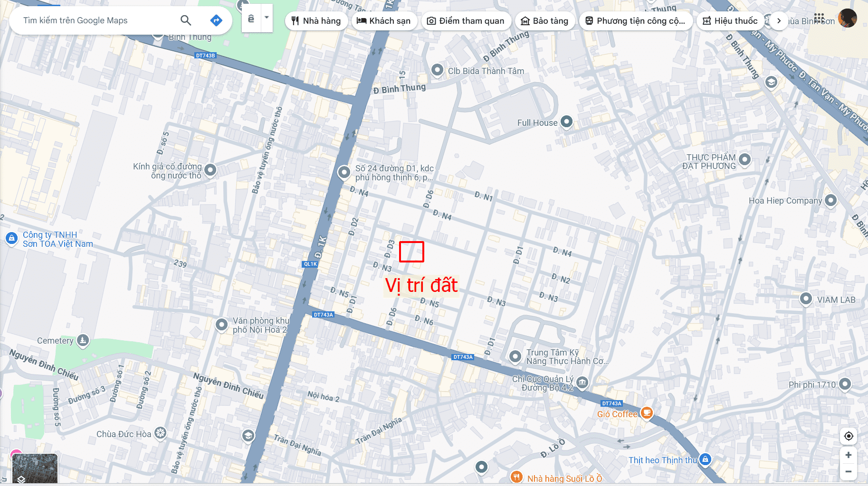
Task: Filter by Bảo tàng
Action: (x=545, y=21)
